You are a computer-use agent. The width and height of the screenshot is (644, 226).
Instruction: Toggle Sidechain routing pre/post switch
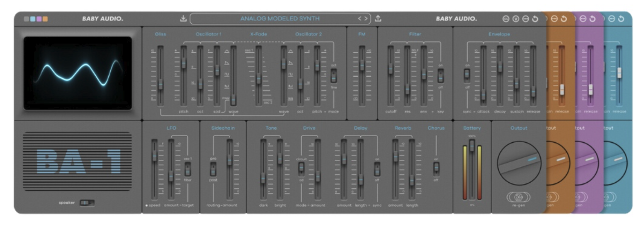(213, 169)
